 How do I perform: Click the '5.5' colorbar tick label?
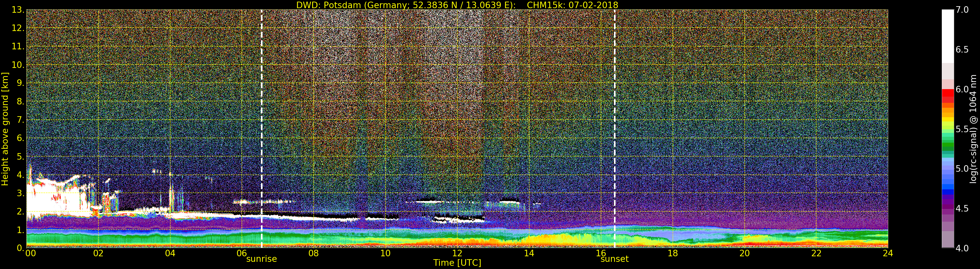pos(962,129)
